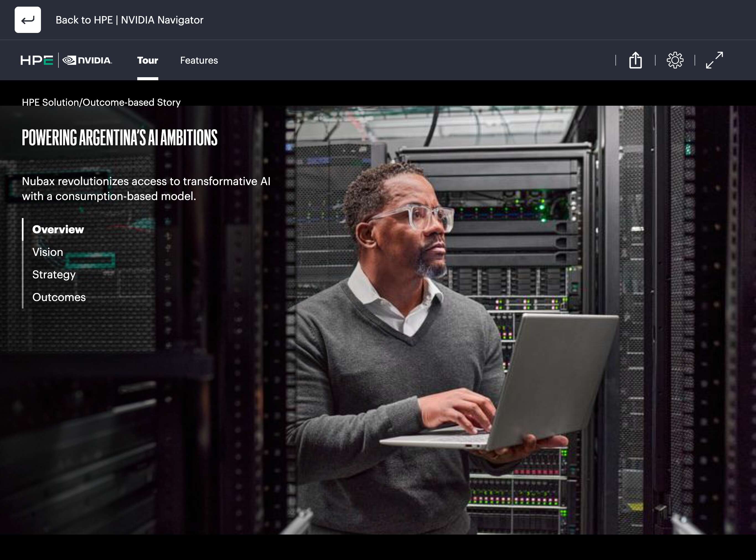Open the settings gear icon
756x560 pixels.
pyautogui.click(x=675, y=60)
